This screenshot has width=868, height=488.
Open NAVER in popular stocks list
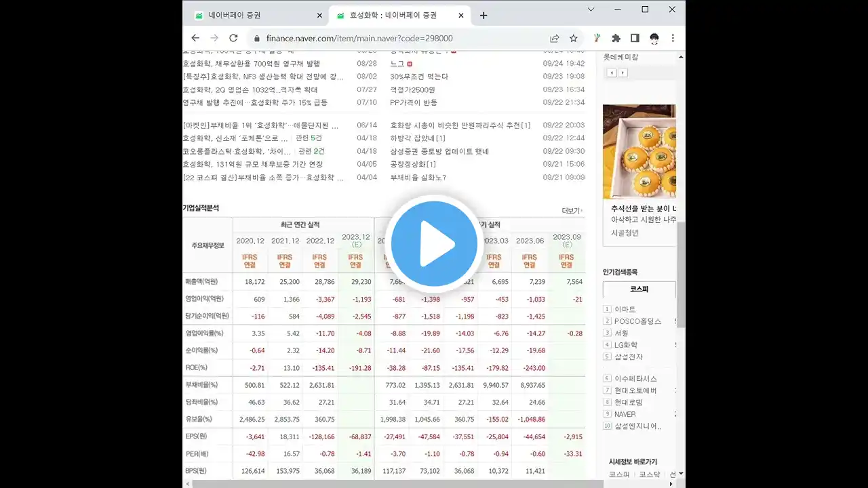[625, 414]
